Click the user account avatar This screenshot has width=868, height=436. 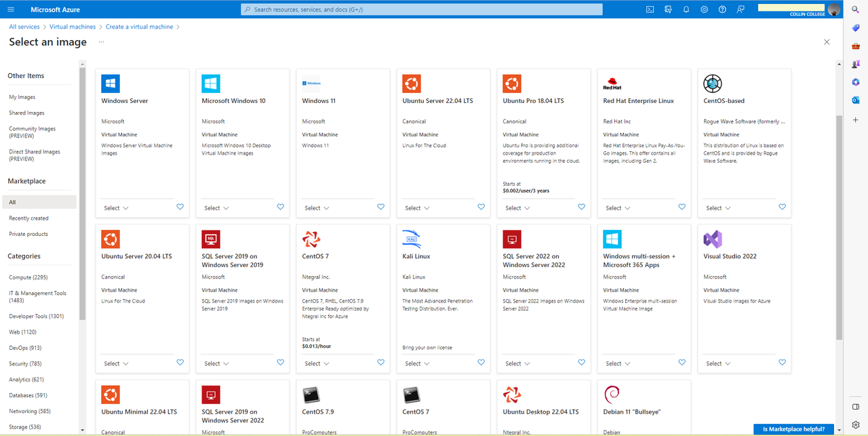coord(834,9)
